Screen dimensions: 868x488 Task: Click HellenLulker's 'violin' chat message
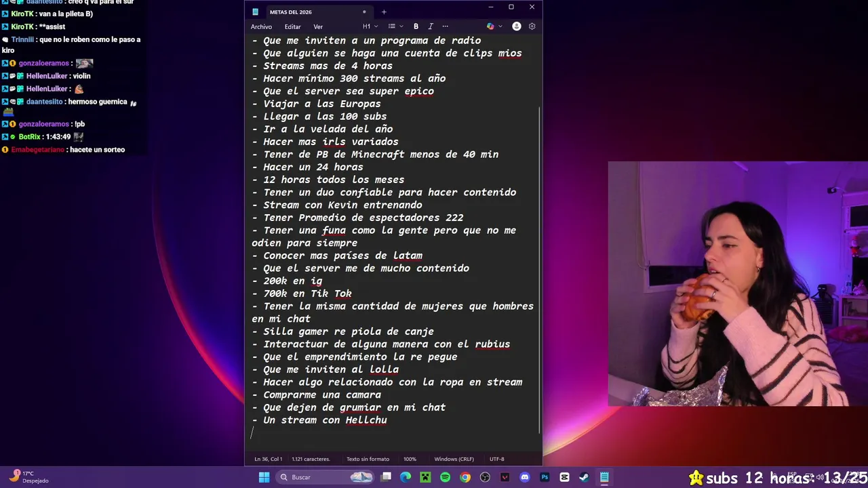click(x=46, y=76)
